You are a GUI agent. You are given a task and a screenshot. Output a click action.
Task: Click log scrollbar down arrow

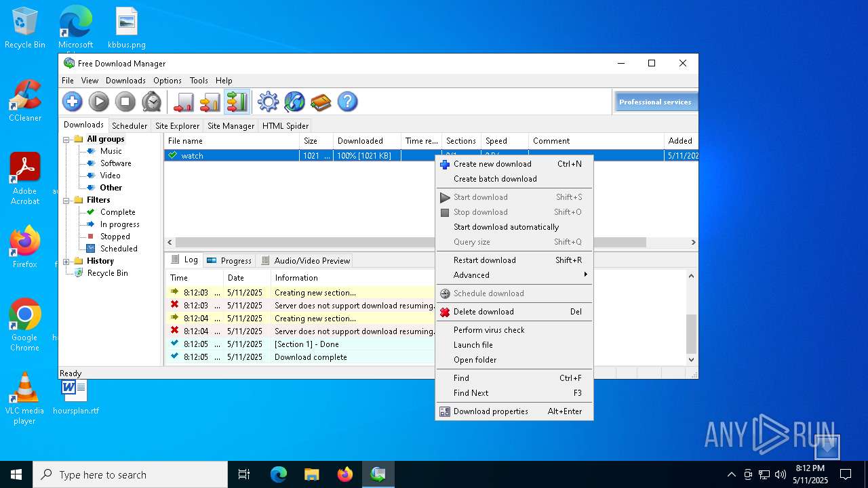coord(692,360)
